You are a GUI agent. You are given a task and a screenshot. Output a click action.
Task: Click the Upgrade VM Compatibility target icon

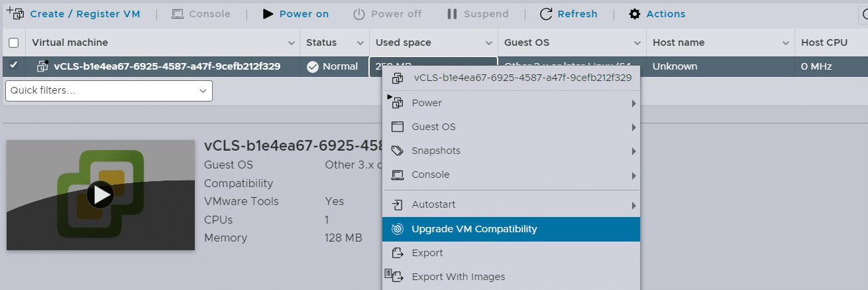tap(398, 229)
